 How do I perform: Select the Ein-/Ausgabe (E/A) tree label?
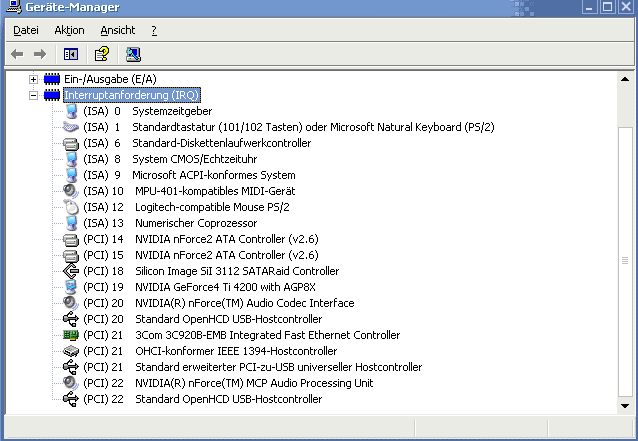[x=110, y=79]
